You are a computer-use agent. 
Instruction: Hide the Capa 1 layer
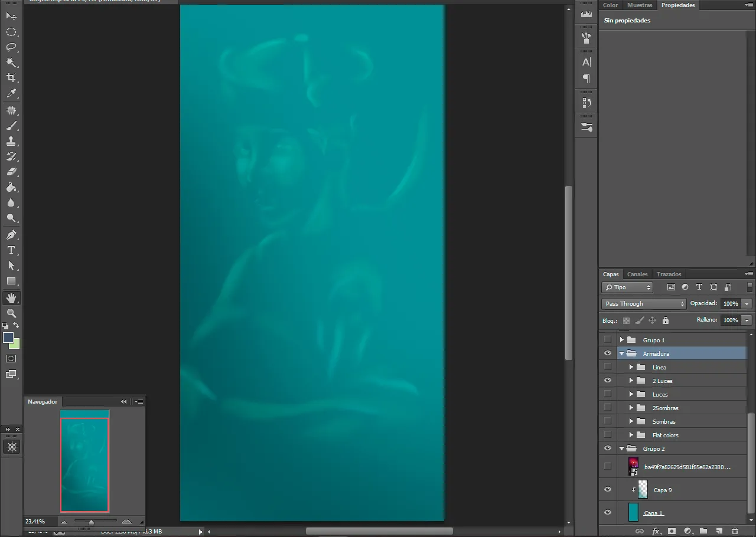tap(607, 513)
